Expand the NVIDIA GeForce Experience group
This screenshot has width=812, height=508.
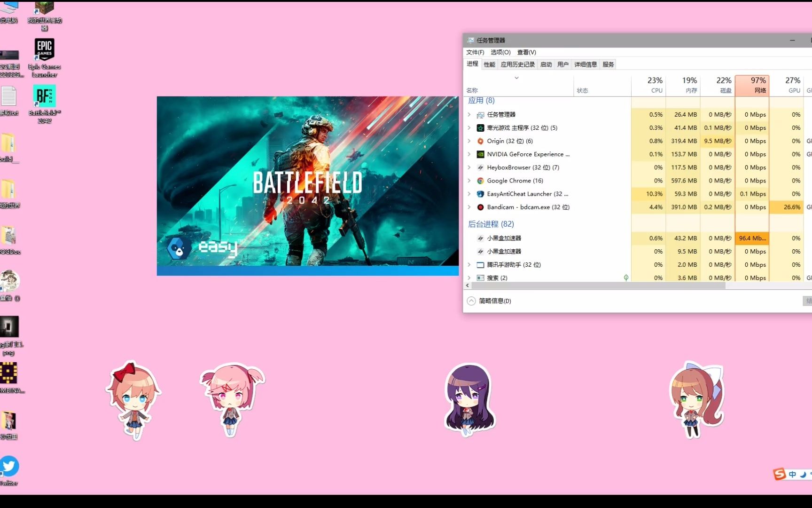[469, 154]
